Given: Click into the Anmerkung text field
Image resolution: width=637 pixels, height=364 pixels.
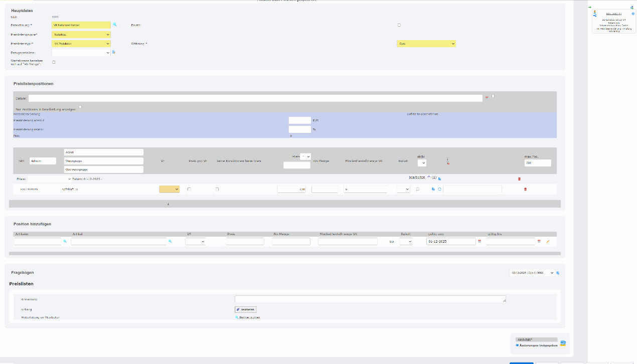Looking at the screenshot, I should click(x=370, y=299).
